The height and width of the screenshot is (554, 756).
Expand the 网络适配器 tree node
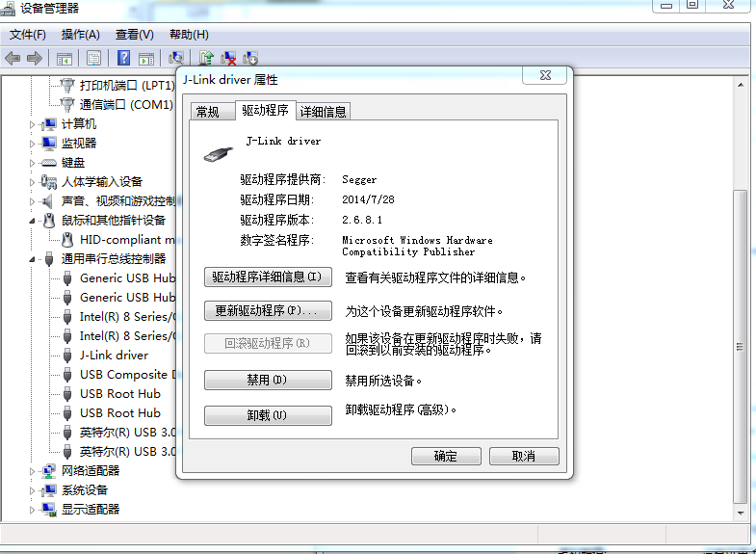[x=32, y=471]
